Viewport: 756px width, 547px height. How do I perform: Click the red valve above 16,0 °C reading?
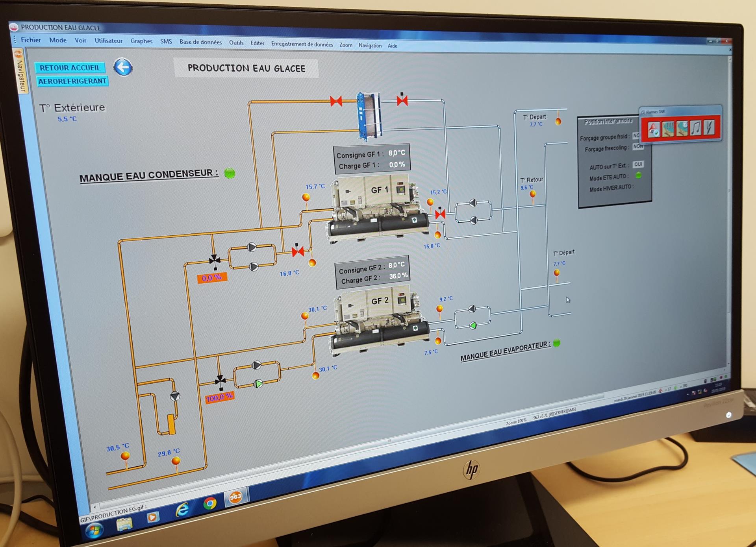298,251
